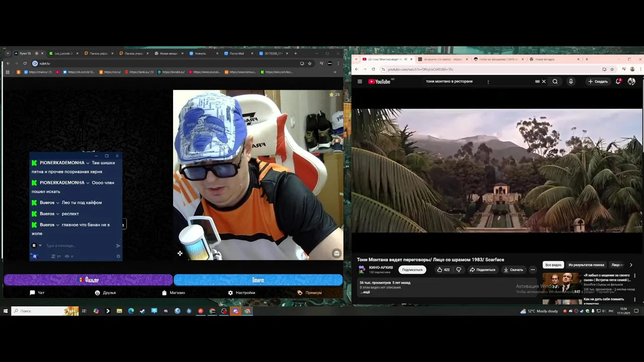Show more bookmarks with the overflow chevron
This screenshot has width=644, height=362.
[335, 72]
